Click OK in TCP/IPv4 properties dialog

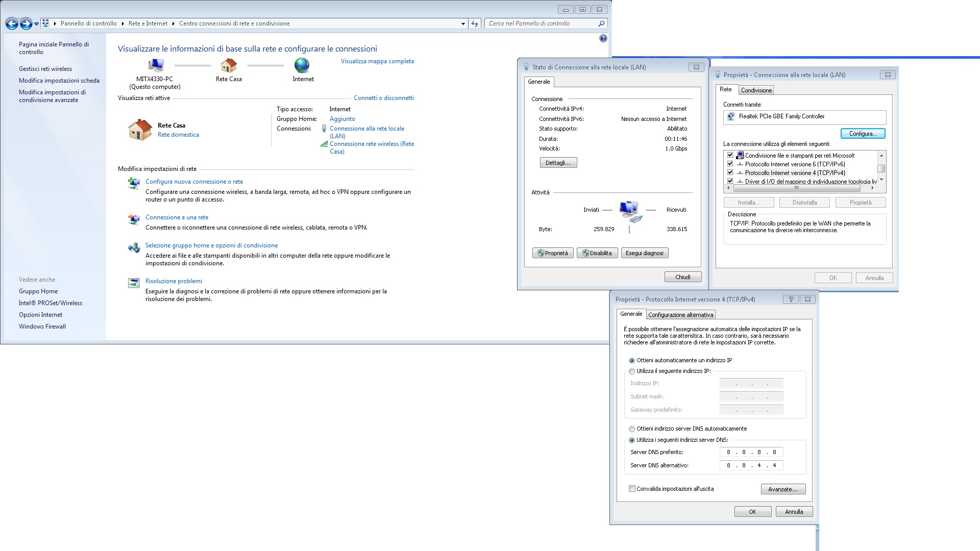753,512
